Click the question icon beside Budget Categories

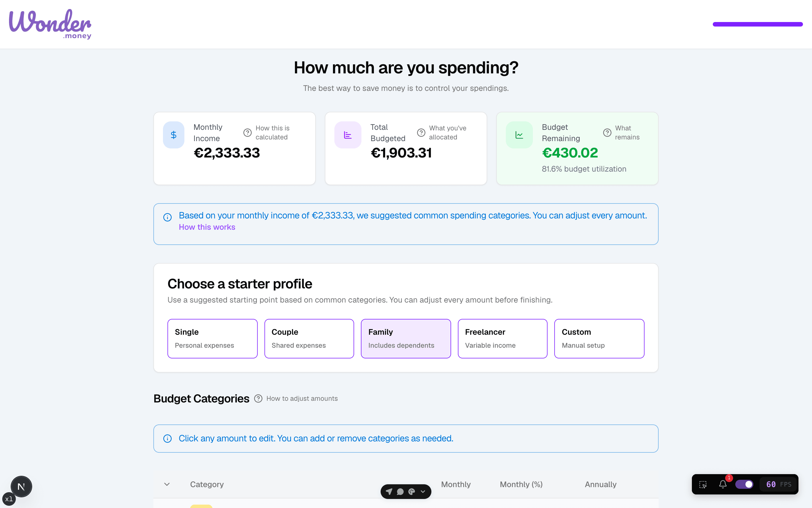[x=258, y=398]
